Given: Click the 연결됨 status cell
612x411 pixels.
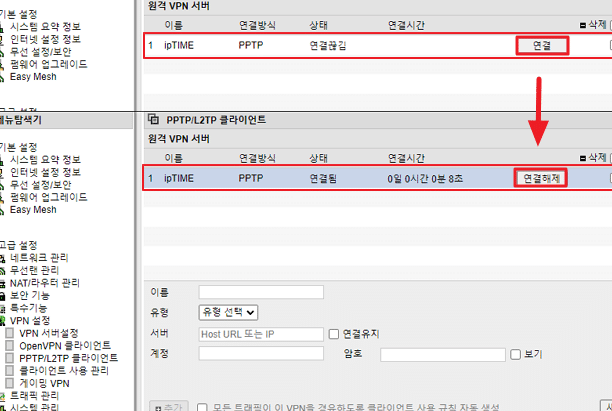Looking at the screenshot, I should (323, 178).
